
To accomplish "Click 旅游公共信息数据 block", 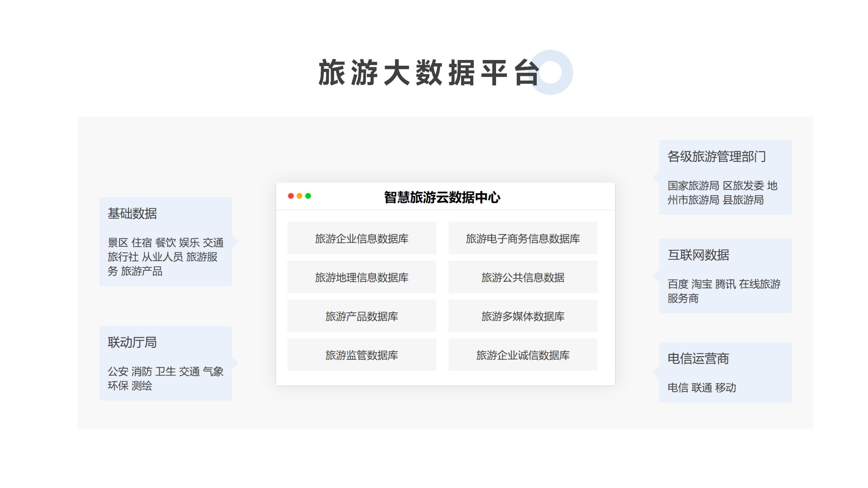I will tap(522, 277).
